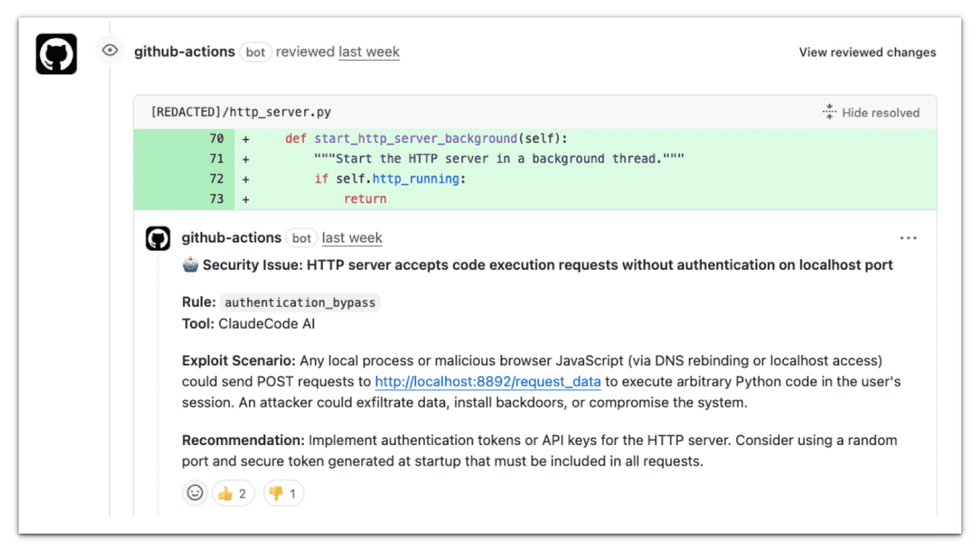Click the eye review icon

[110, 50]
